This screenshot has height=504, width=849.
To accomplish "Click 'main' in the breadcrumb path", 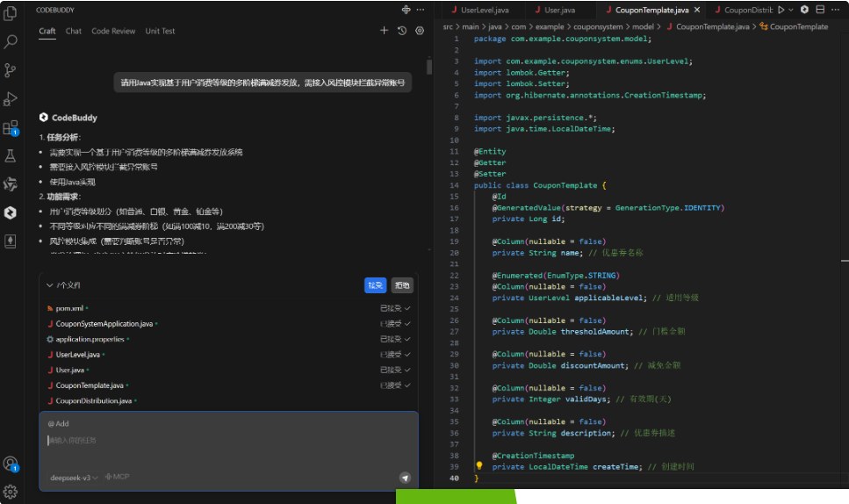I will [470, 26].
